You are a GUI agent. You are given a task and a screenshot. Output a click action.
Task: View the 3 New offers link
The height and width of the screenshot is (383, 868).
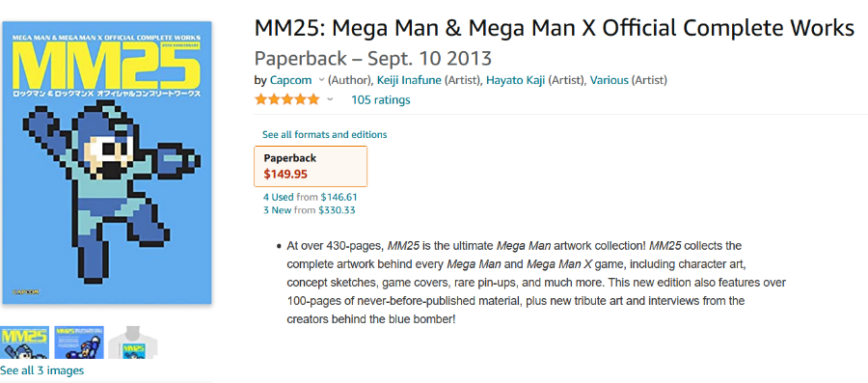[280, 210]
